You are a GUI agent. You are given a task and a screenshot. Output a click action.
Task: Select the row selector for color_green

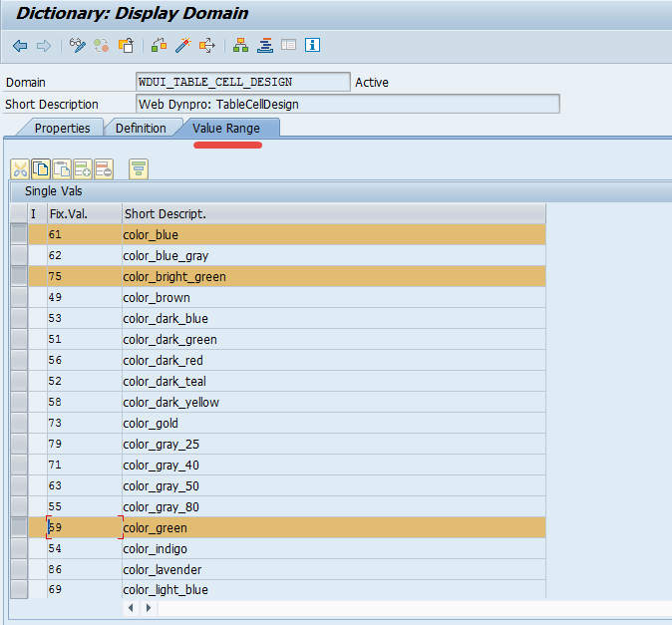point(19,527)
